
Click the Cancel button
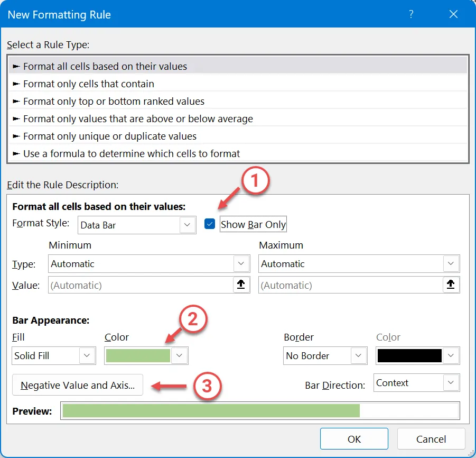coord(431,439)
